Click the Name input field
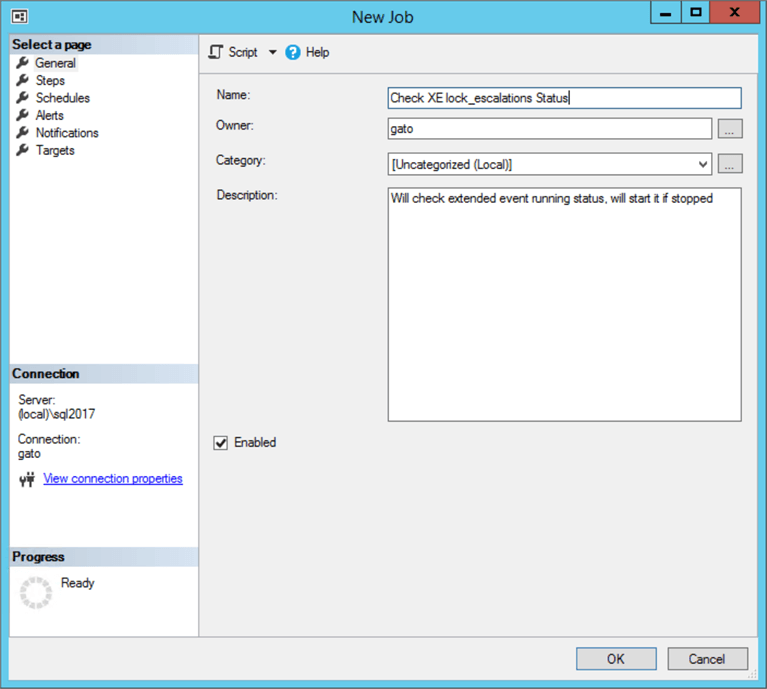This screenshot has height=689, width=767. pos(564,98)
